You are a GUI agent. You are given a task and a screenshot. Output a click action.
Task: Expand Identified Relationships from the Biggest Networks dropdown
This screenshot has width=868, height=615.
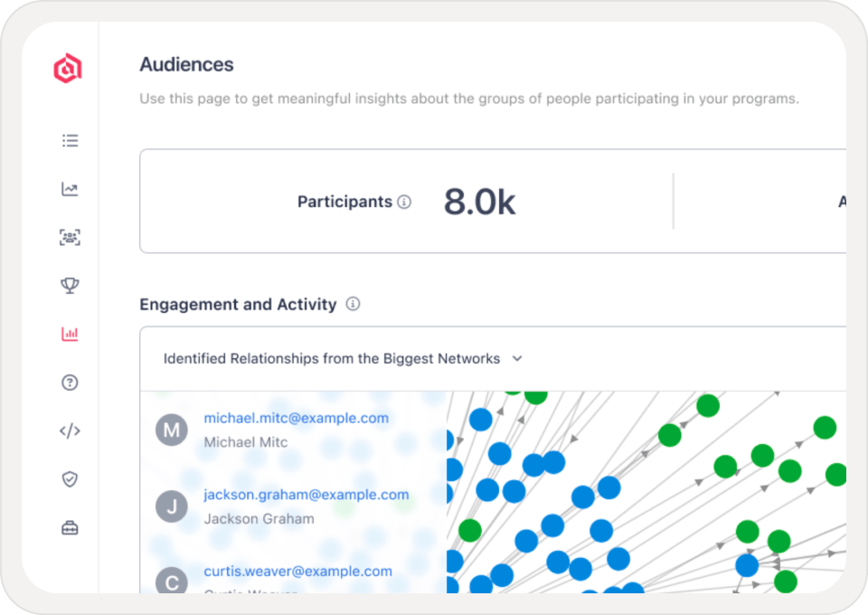(x=343, y=359)
